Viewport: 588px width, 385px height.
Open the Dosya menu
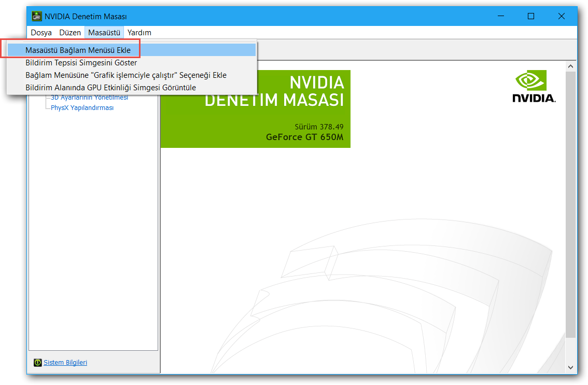coord(41,33)
